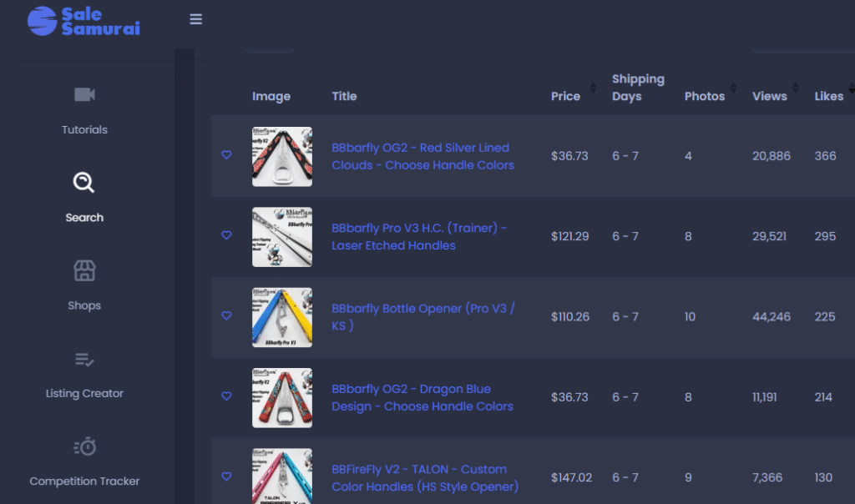This screenshot has width=855, height=504.
Task: Click the 130 likes value
Action: click(x=823, y=478)
